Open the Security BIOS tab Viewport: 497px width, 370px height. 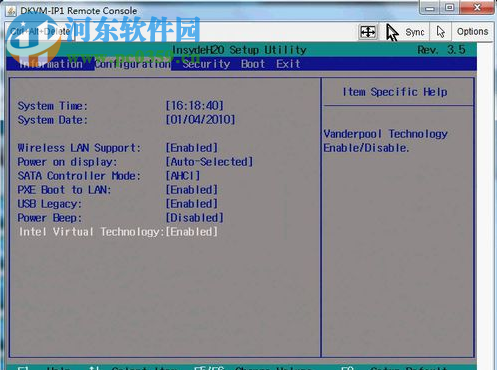pyautogui.click(x=206, y=64)
